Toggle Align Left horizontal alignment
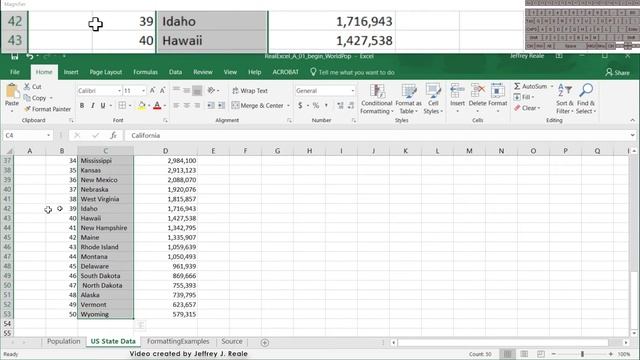This screenshot has height=360, width=640. coord(176,106)
